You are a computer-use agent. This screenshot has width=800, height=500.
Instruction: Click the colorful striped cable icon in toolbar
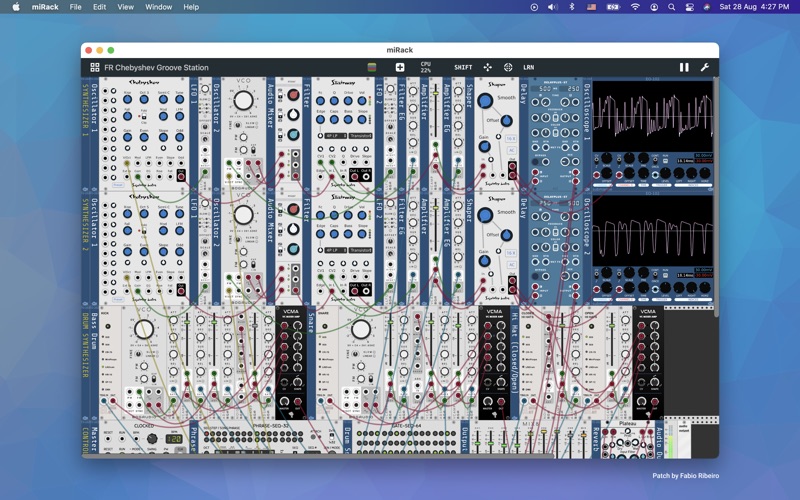pyautogui.click(x=372, y=67)
